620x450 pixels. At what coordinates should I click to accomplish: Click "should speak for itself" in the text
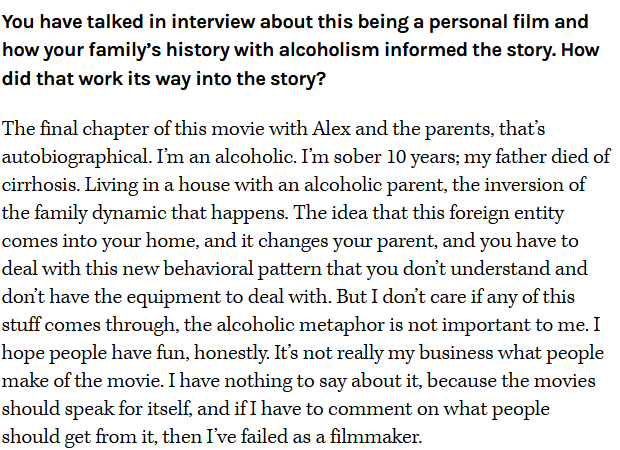click(96, 409)
